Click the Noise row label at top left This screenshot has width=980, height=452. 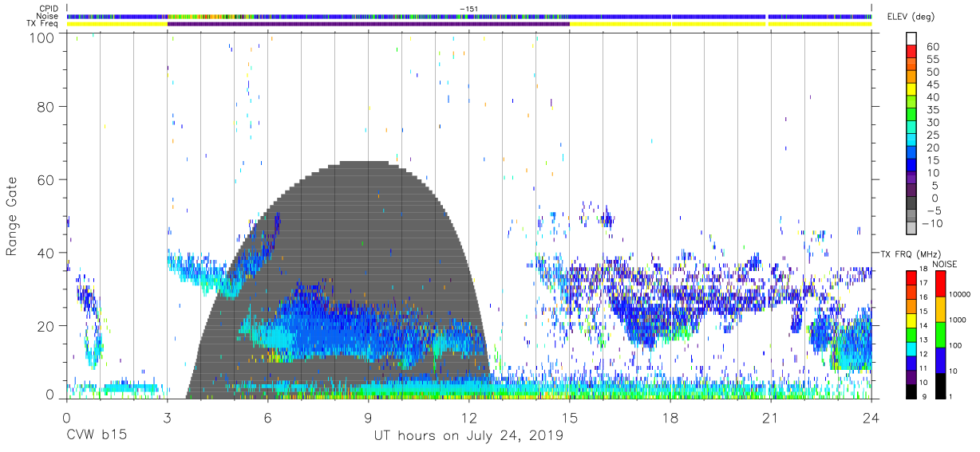click(49, 16)
